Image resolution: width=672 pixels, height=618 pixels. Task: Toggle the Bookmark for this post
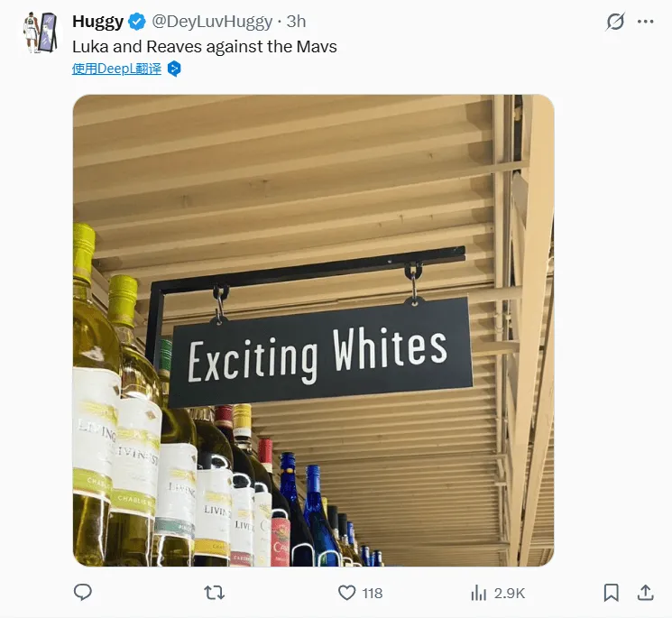611,593
